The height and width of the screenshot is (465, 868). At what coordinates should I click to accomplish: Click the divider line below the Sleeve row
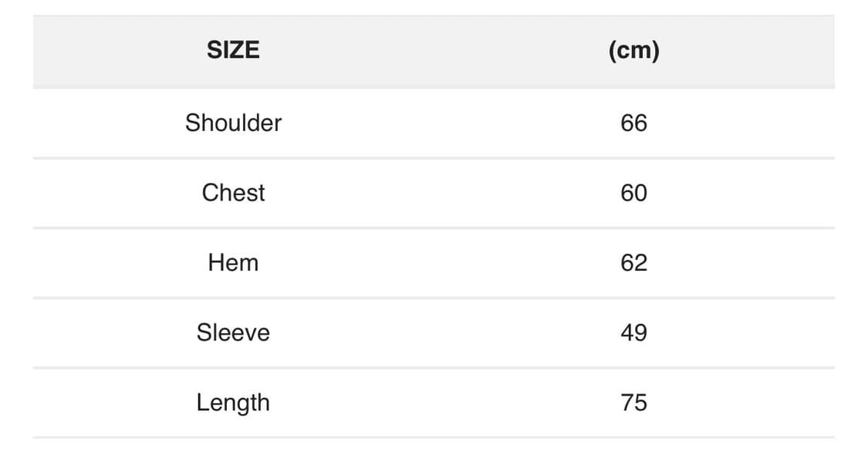click(434, 368)
